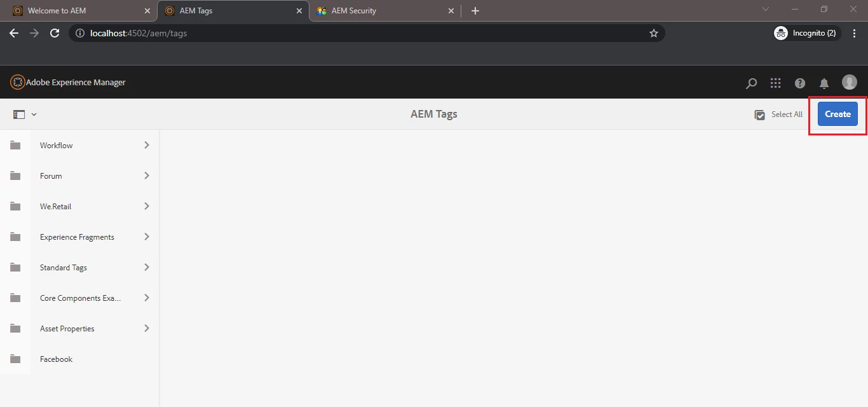Select the Facebook tag label
This screenshot has width=868, height=407.
click(x=56, y=359)
